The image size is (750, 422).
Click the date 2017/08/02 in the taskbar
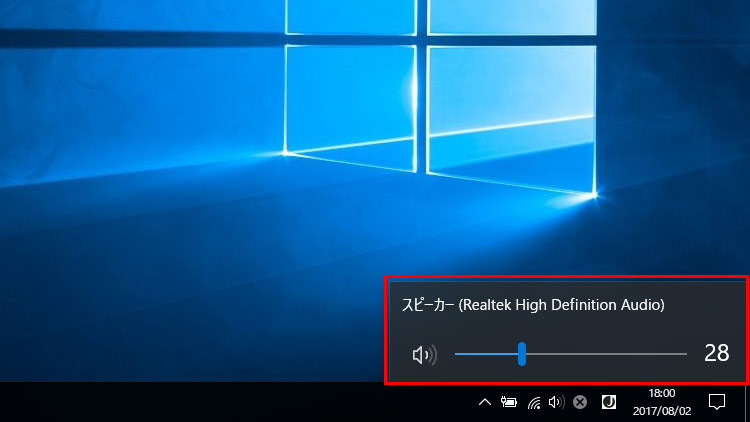[662, 410]
